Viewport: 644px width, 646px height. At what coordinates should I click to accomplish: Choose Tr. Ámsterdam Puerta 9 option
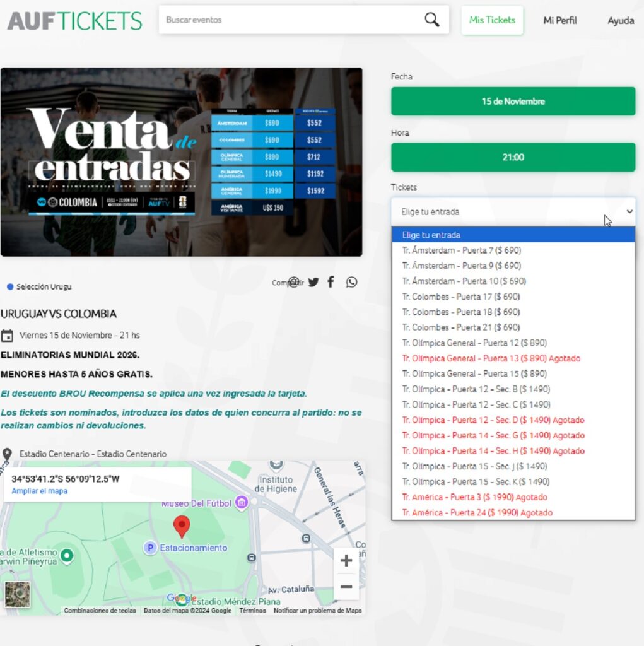tap(513, 266)
